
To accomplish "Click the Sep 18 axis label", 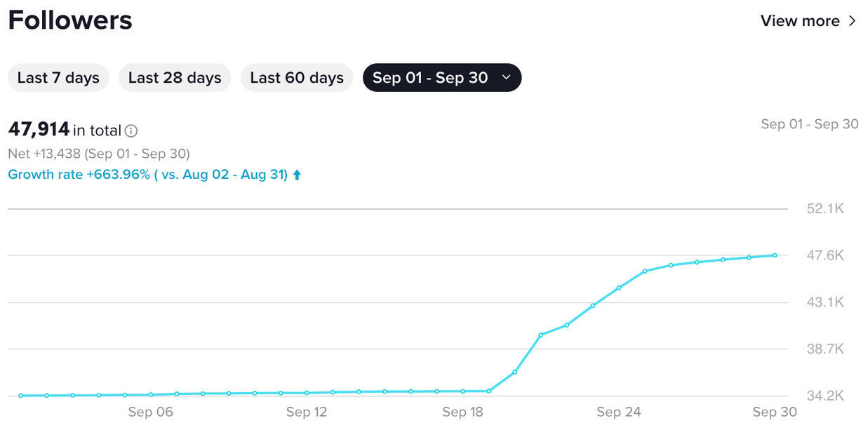I will tap(462, 412).
